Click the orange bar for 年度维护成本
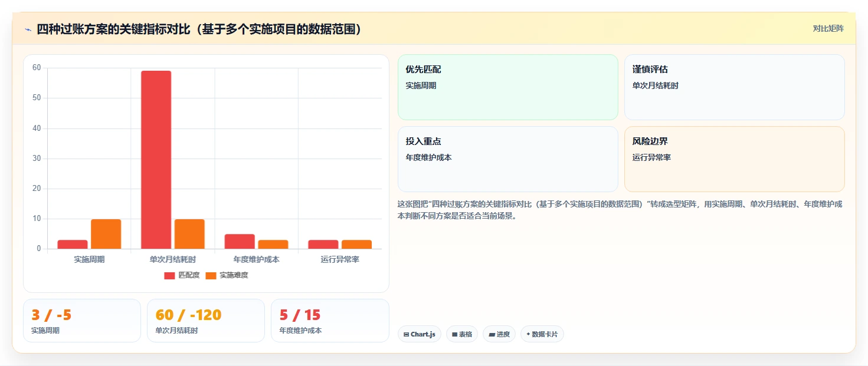The width and height of the screenshot is (868, 366). [273, 244]
